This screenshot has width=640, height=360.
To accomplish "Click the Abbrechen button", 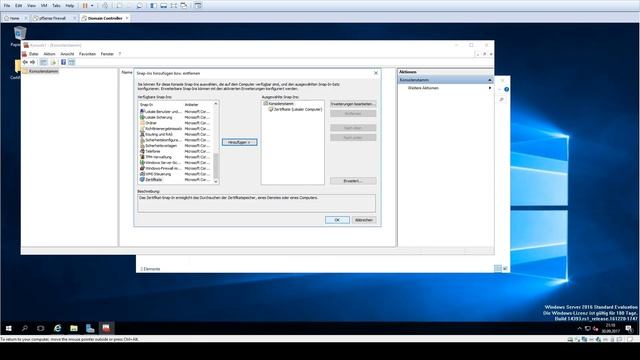I will click(364, 220).
